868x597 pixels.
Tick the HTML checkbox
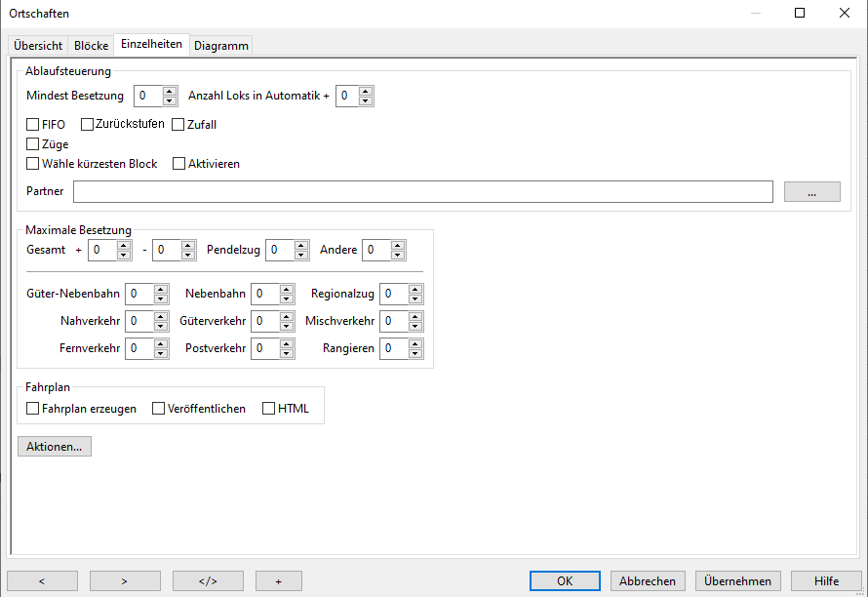(x=269, y=409)
